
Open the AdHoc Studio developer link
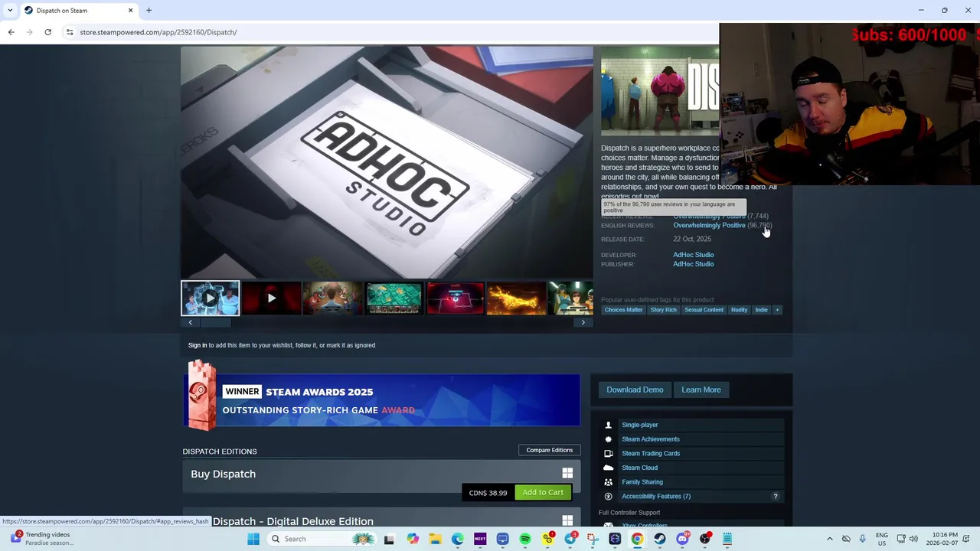click(694, 255)
